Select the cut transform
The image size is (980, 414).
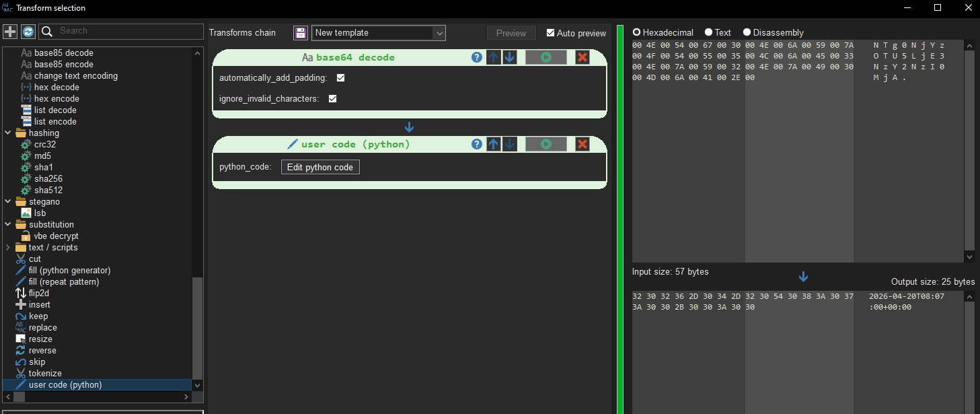tap(34, 259)
